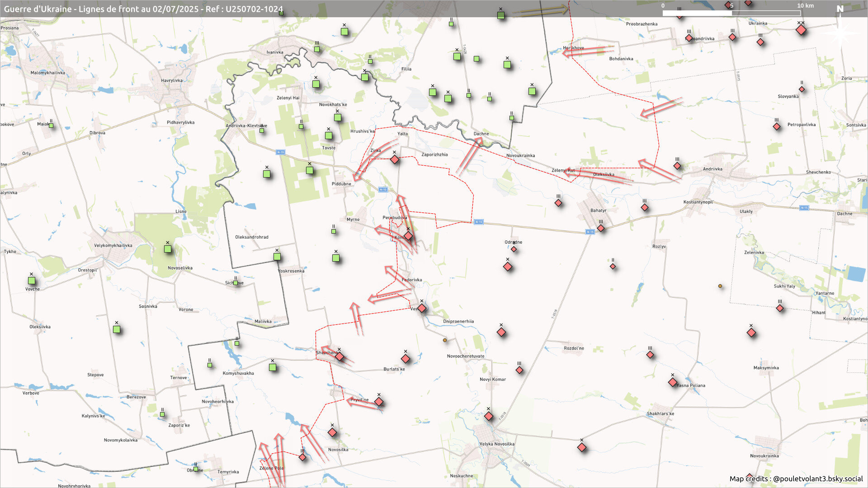Viewport: 868px width, 488px height.
Task: Click green square marker east of Ivanivka
Action: 317,49
